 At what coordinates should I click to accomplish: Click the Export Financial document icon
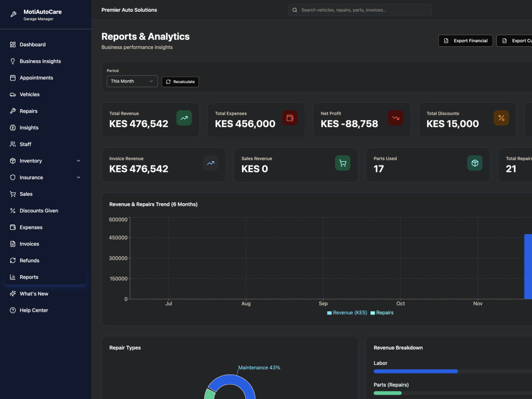(x=446, y=41)
